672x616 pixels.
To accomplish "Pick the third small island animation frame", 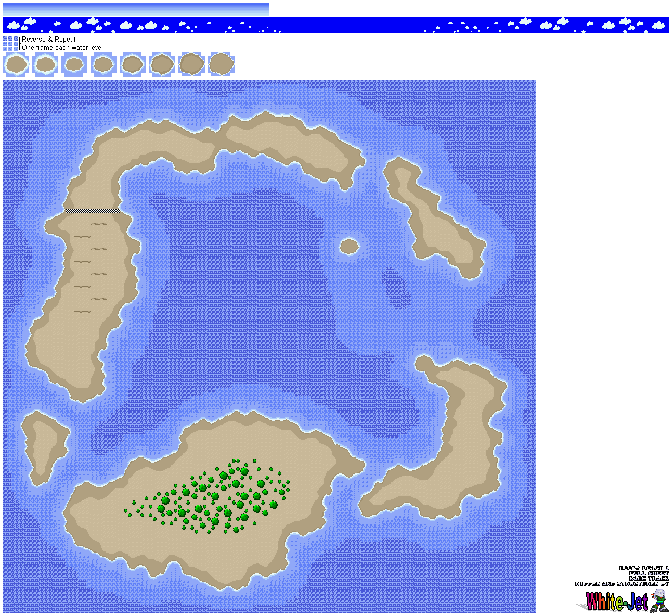I will click(x=75, y=65).
